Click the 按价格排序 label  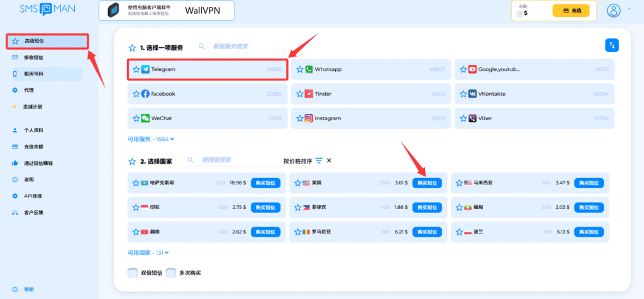click(297, 161)
